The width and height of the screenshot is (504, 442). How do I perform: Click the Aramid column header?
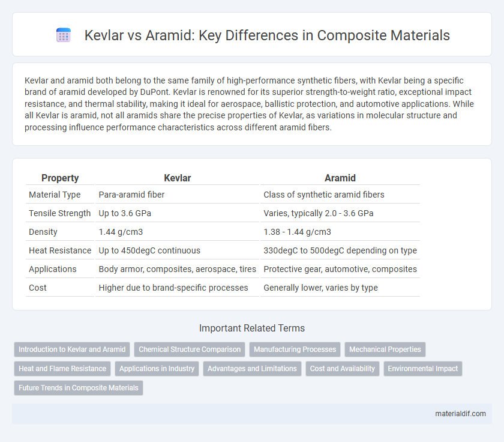(x=340, y=178)
